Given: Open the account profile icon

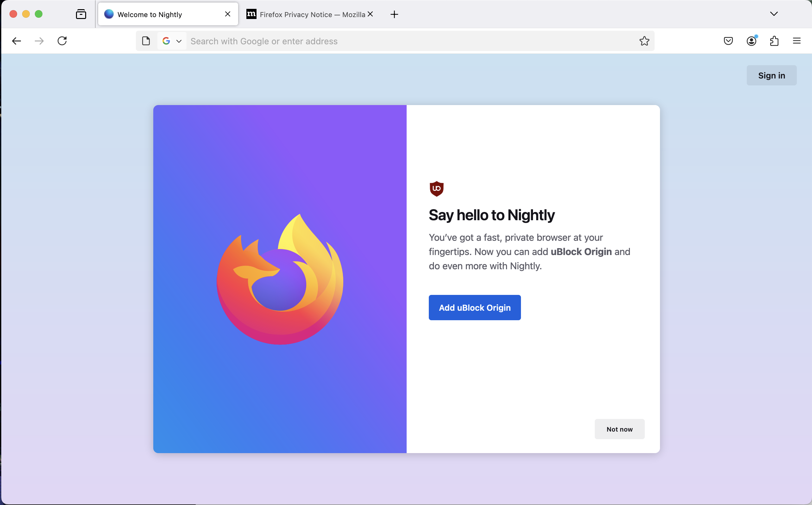Looking at the screenshot, I should click(751, 41).
